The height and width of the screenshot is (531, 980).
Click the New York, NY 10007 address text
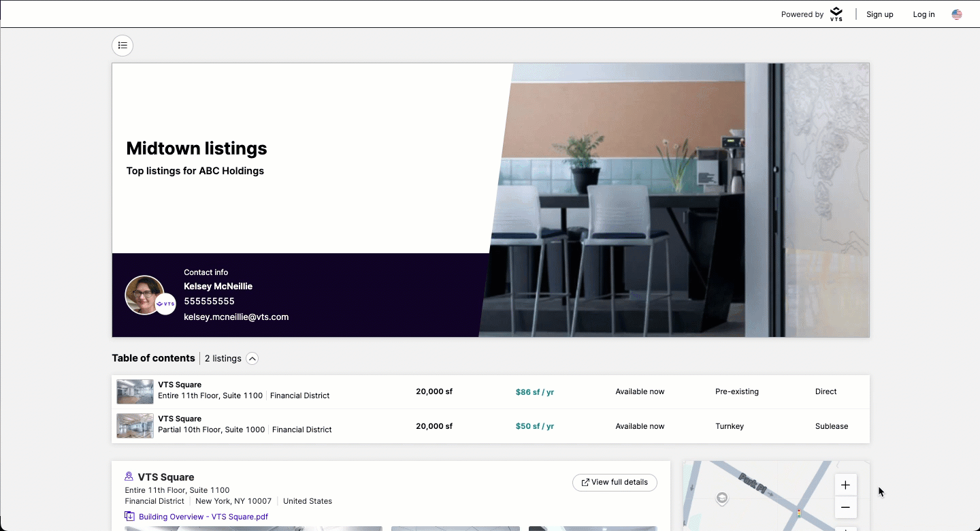[233, 501]
